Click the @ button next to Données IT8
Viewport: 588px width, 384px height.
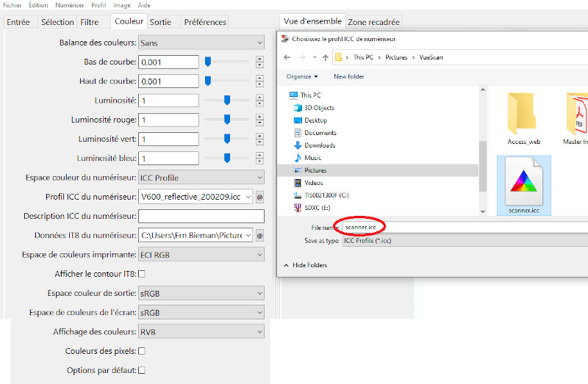point(259,236)
